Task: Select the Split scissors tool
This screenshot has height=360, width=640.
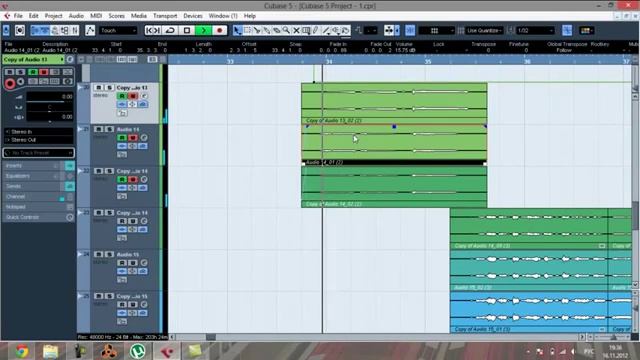Action: click(x=257, y=31)
